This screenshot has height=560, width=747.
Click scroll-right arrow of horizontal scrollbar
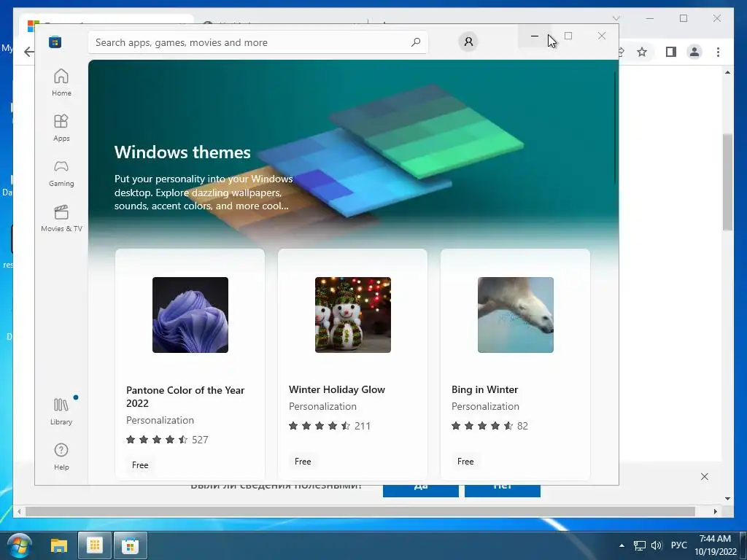[716, 511]
